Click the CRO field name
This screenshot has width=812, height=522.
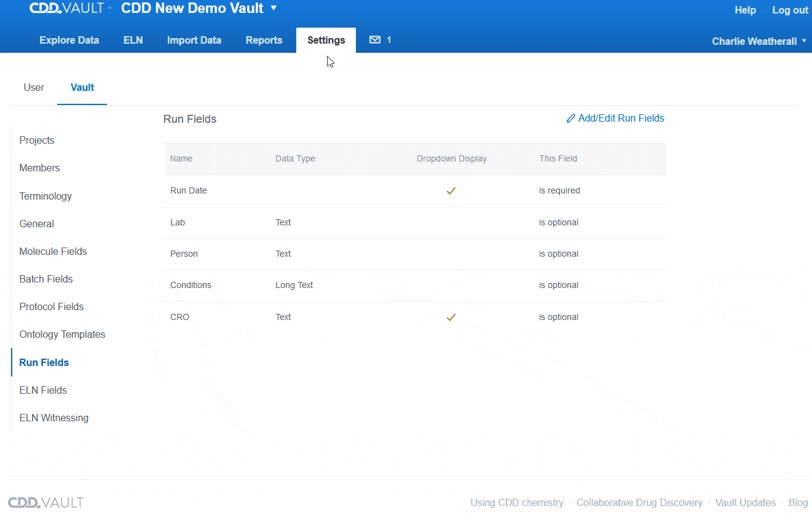coord(179,317)
